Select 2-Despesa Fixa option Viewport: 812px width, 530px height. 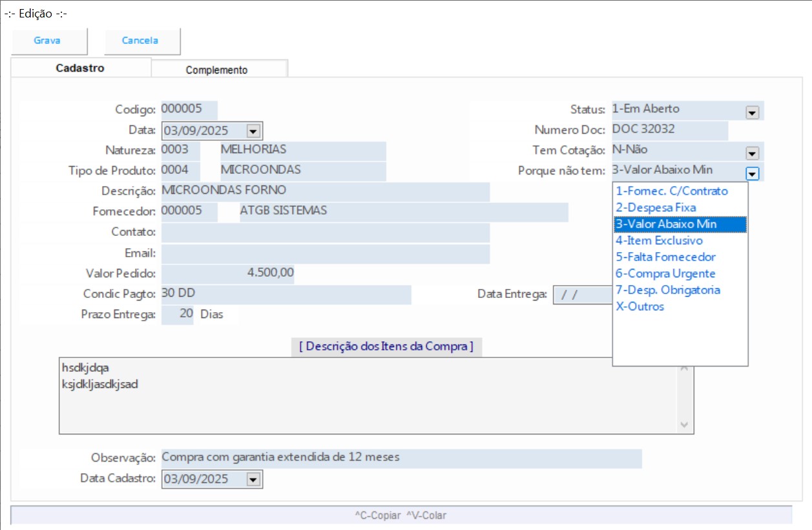(656, 208)
